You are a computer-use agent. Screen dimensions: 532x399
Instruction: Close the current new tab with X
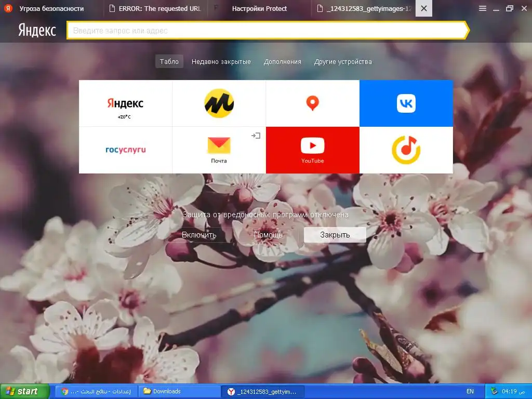pos(424,8)
